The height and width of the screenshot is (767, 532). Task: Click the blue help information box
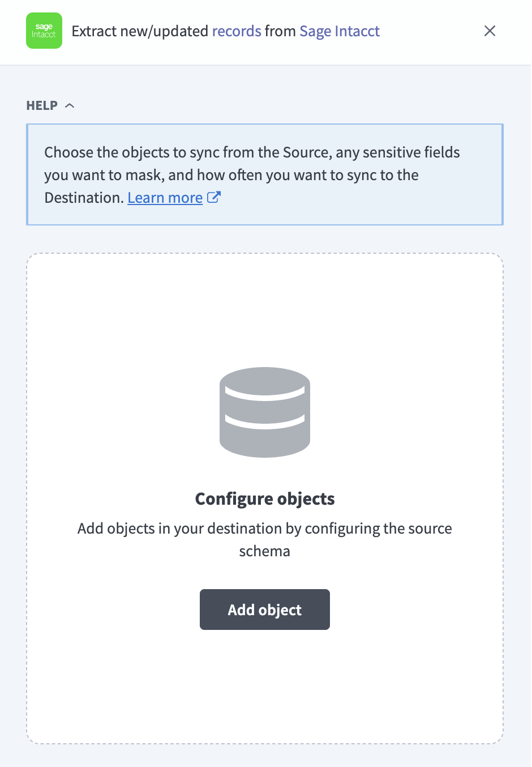pyautogui.click(x=265, y=174)
